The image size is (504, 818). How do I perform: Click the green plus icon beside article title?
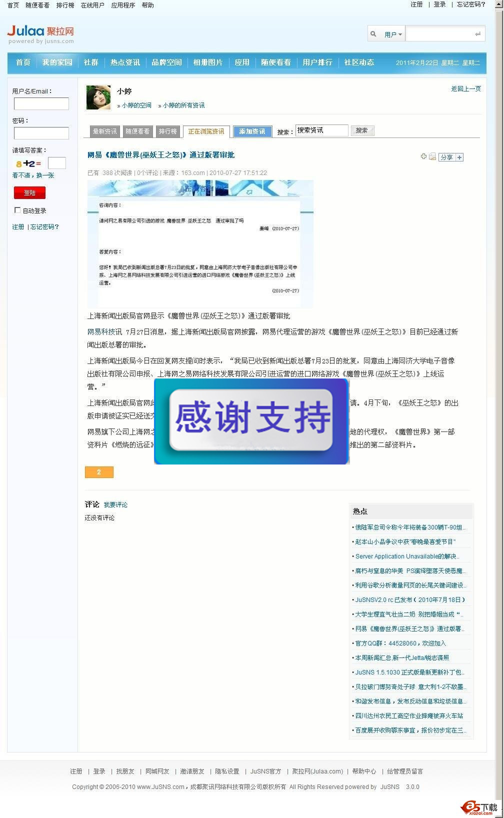coord(424,156)
